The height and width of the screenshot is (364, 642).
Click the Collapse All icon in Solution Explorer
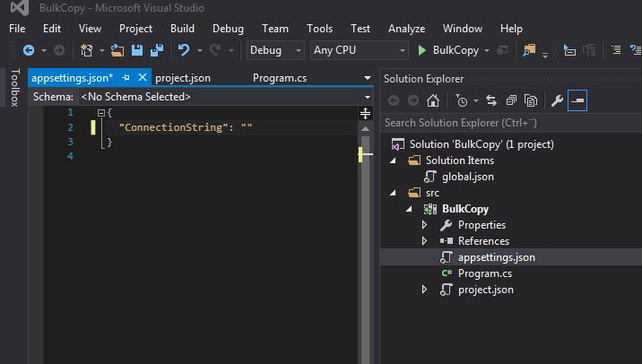click(511, 100)
